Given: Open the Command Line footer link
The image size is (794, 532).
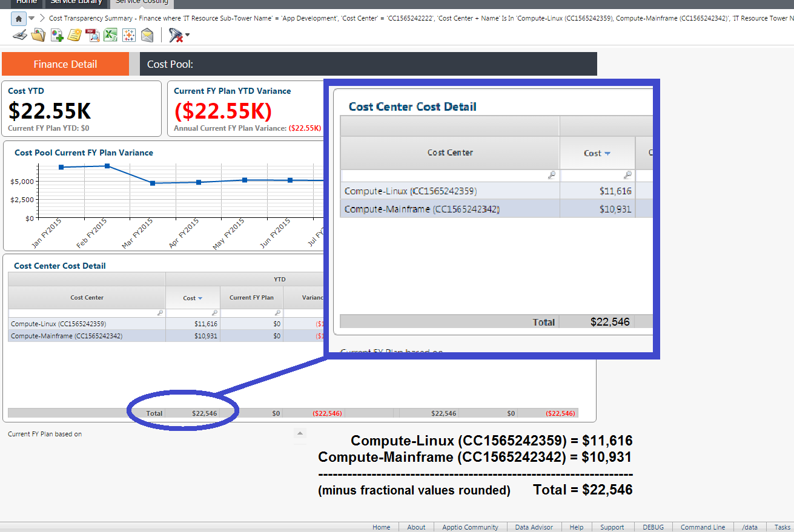Looking at the screenshot, I should tap(703, 527).
